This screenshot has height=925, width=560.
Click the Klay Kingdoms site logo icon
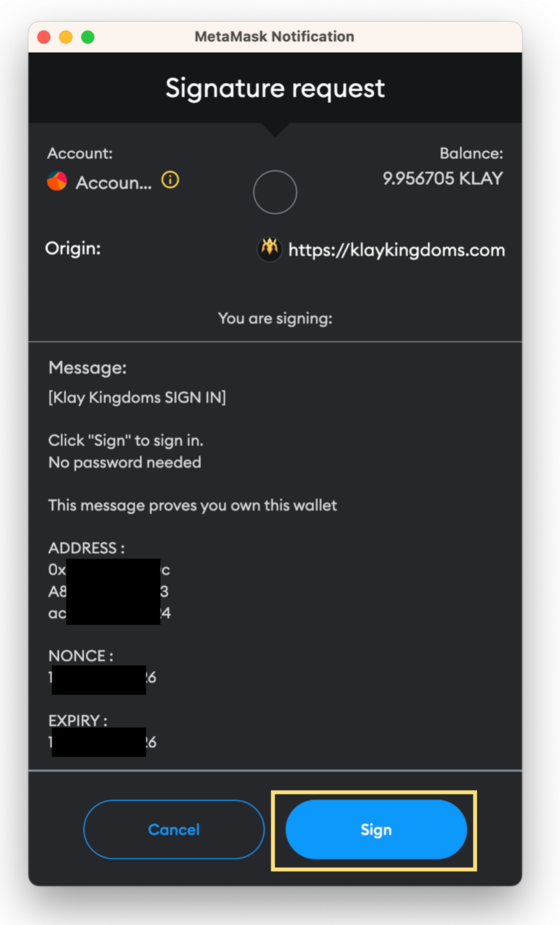tap(269, 249)
